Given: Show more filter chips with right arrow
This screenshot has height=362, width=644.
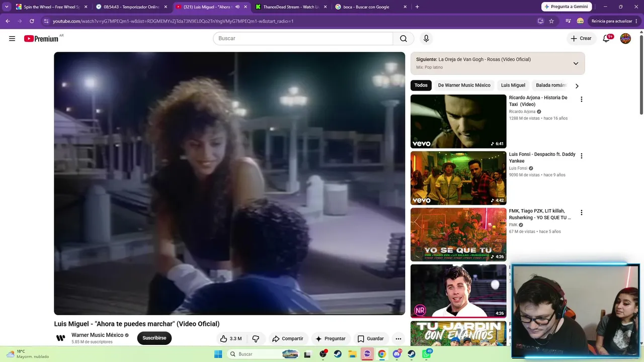Looking at the screenshot, I should click(577, 85).
